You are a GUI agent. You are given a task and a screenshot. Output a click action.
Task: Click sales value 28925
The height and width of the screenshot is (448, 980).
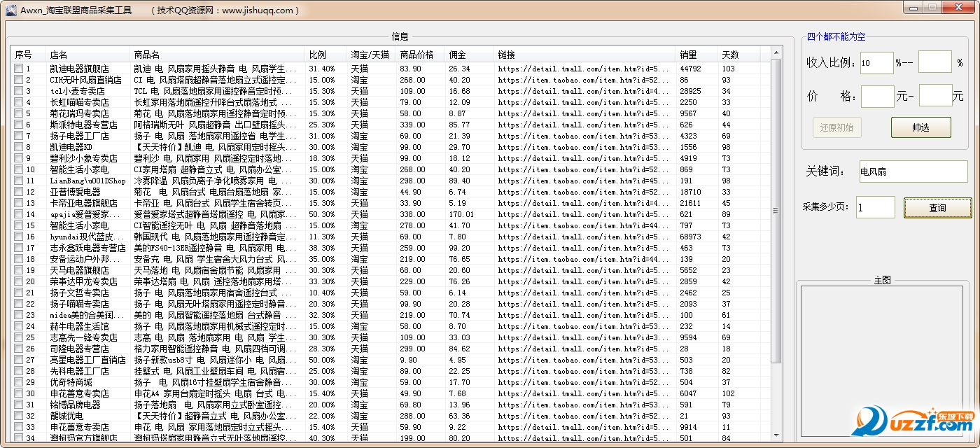[x=690, y=91]
